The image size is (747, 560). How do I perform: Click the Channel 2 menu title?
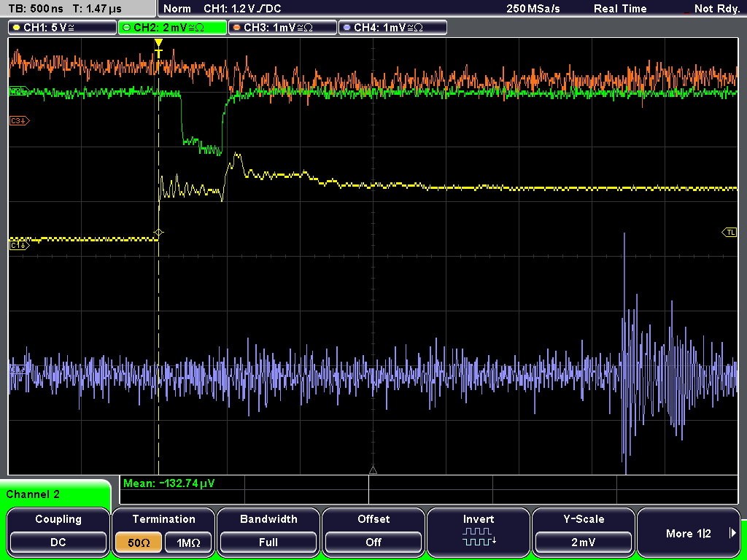click(33, 494)
